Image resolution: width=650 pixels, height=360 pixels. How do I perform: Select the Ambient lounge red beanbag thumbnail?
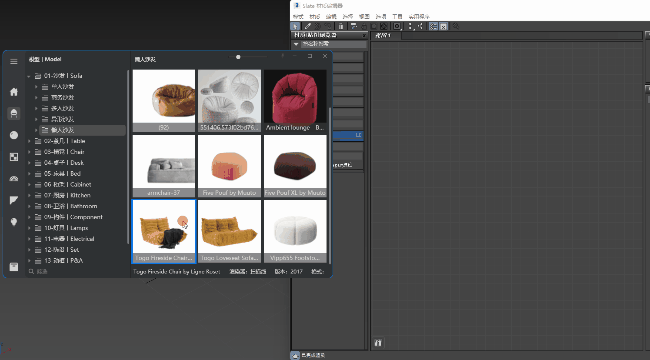click(295, 101)
